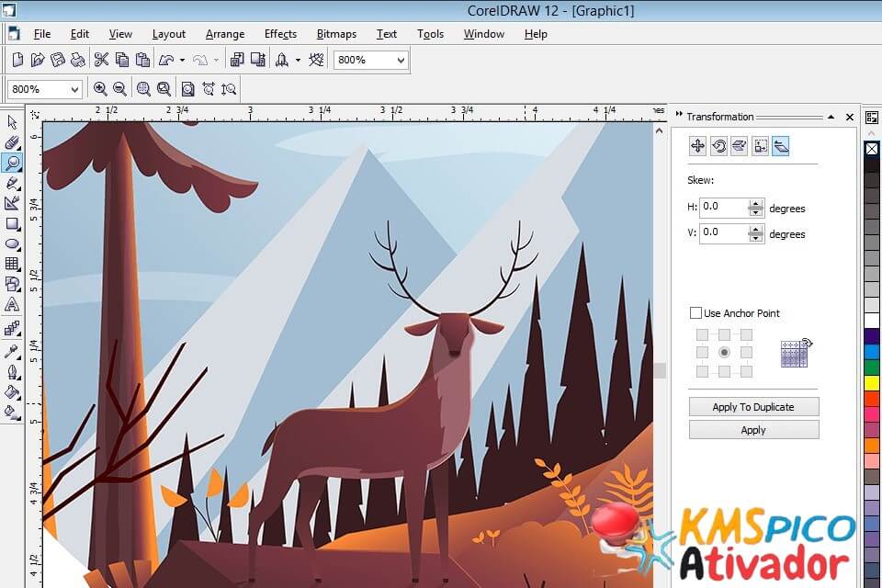Click the Undo arrow icon
Image resolution: width=882 pixels, height=588 pixels.
(x=166, y=60)
